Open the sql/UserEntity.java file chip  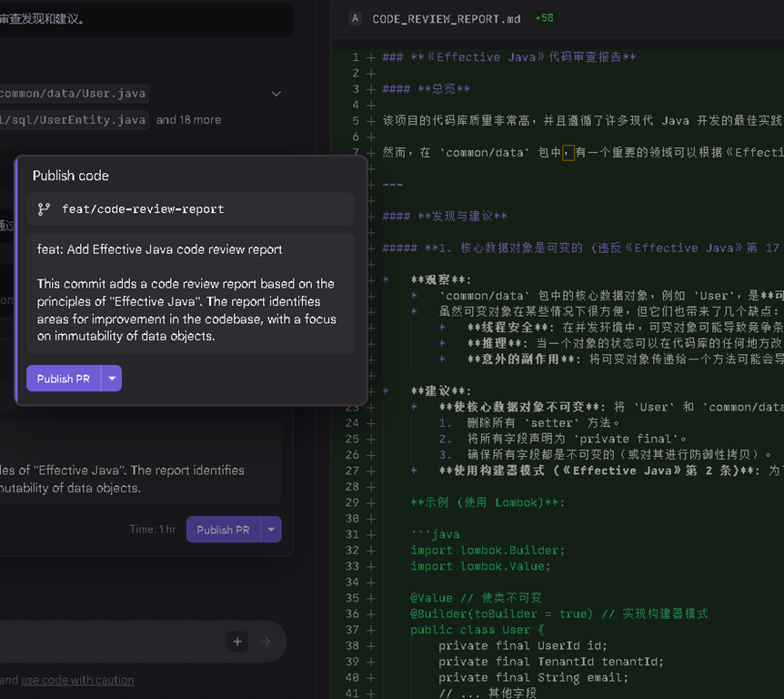73,120
